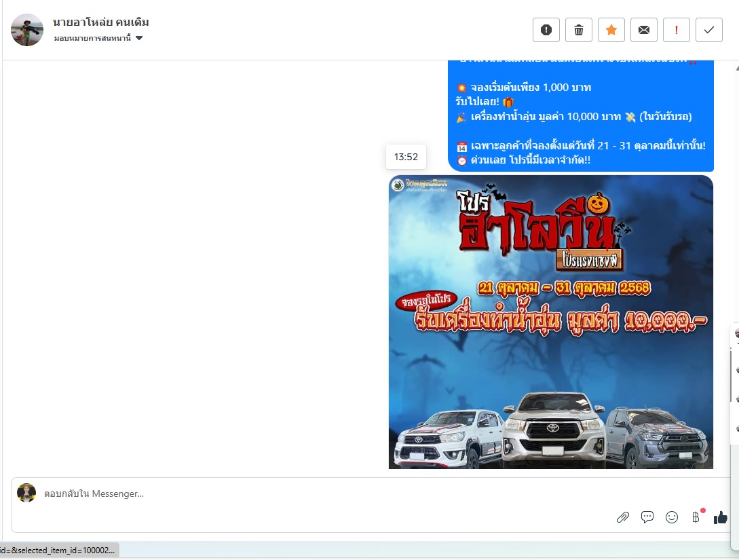Open saved replies speech bubble icon
This screenshot has height=560, width=739.
tap(647, 517)
